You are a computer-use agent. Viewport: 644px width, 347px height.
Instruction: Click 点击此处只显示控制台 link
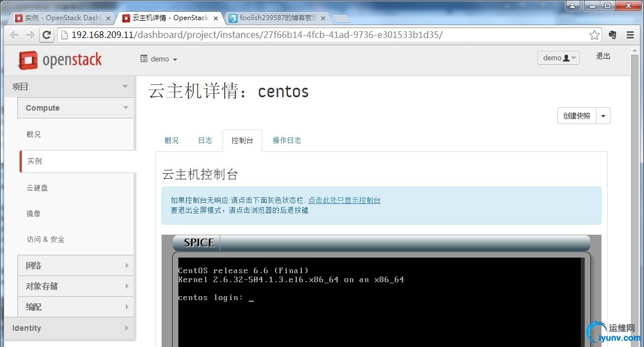(x=344, y=201)
